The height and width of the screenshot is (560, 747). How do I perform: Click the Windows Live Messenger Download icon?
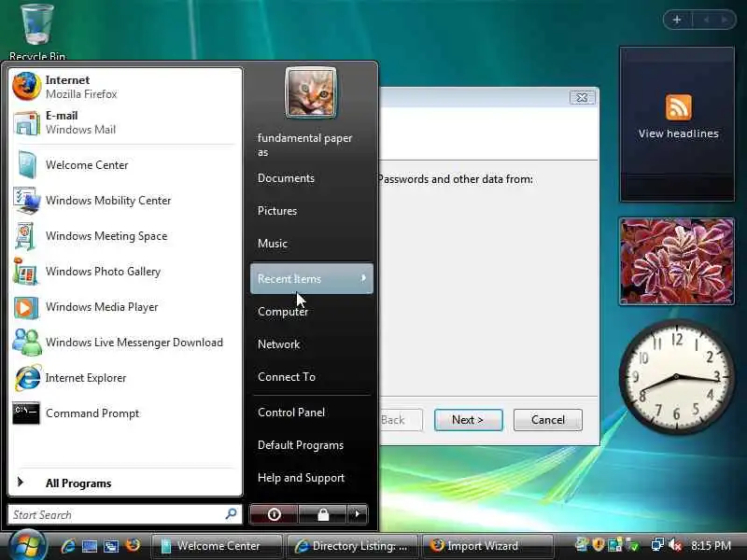[x=27, y=343]
